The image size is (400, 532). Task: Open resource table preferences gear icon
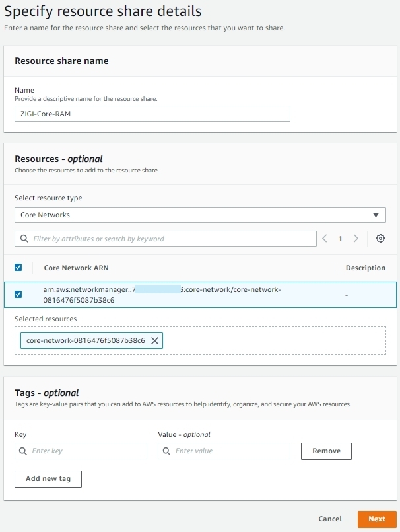(380, 239)
